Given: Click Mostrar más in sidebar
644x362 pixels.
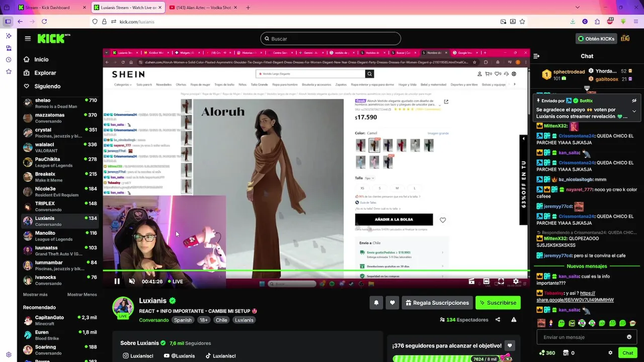Looking at the screenshot, I should coord(35,295).
